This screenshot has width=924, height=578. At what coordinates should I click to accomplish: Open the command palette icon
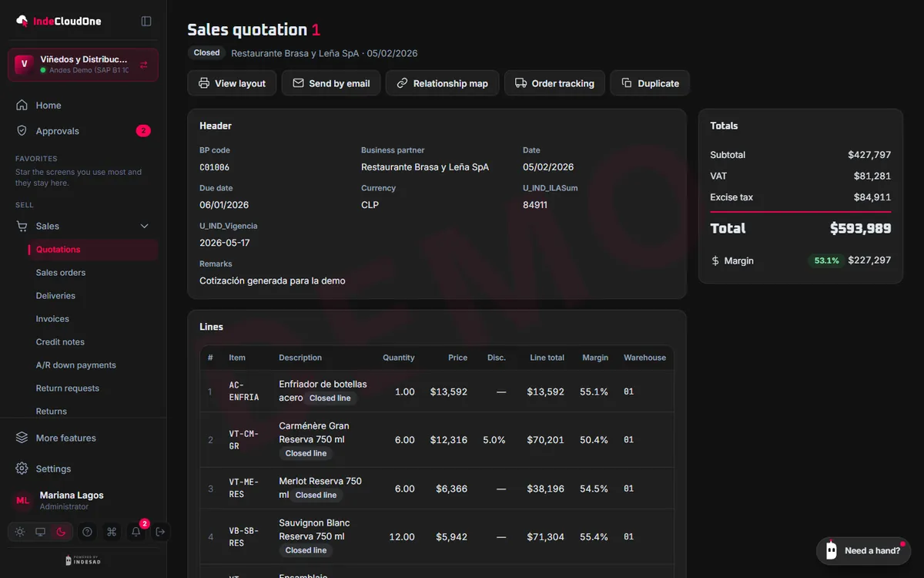pyautogui.click(x=112, y=532)
